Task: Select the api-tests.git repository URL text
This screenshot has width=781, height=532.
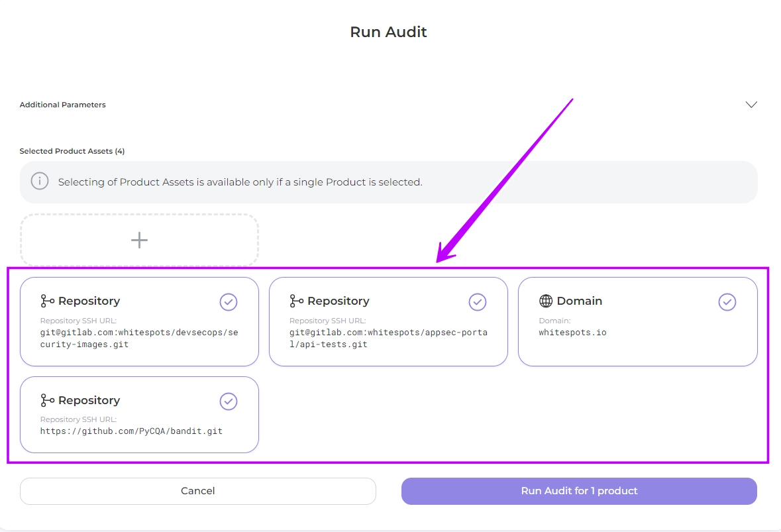Action: tap(388, 339)
